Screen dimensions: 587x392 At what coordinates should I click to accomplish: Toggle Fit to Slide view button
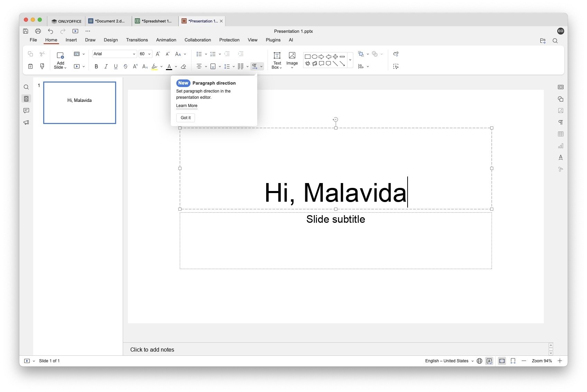tap(502, 361)
